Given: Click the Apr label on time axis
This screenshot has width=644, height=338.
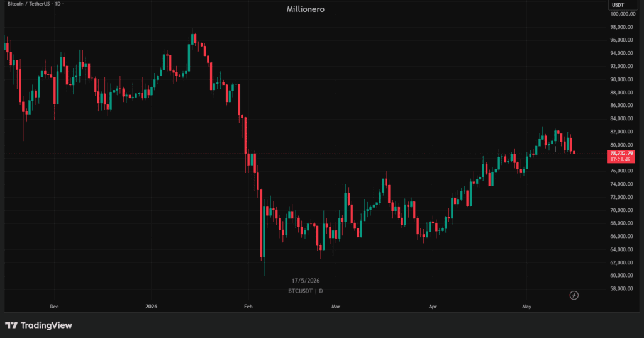Looking at the screenshot, I should [x=433, y=307].
